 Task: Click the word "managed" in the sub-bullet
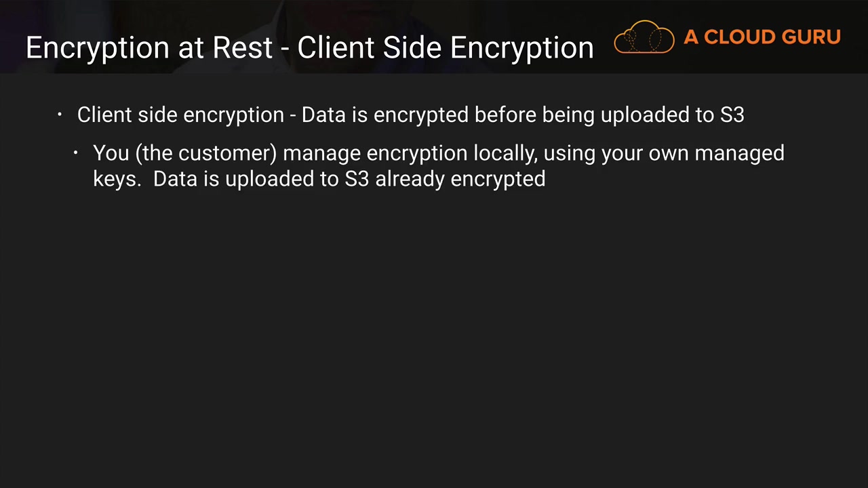(739, 153)
